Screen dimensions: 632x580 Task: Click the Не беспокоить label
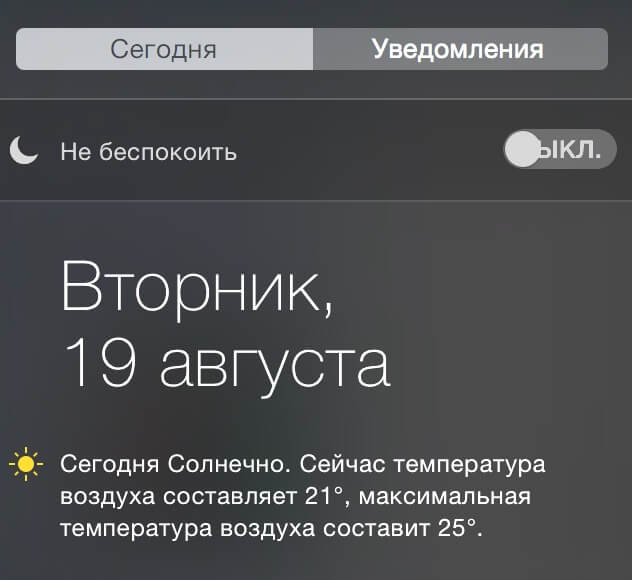tap(148, 152)
